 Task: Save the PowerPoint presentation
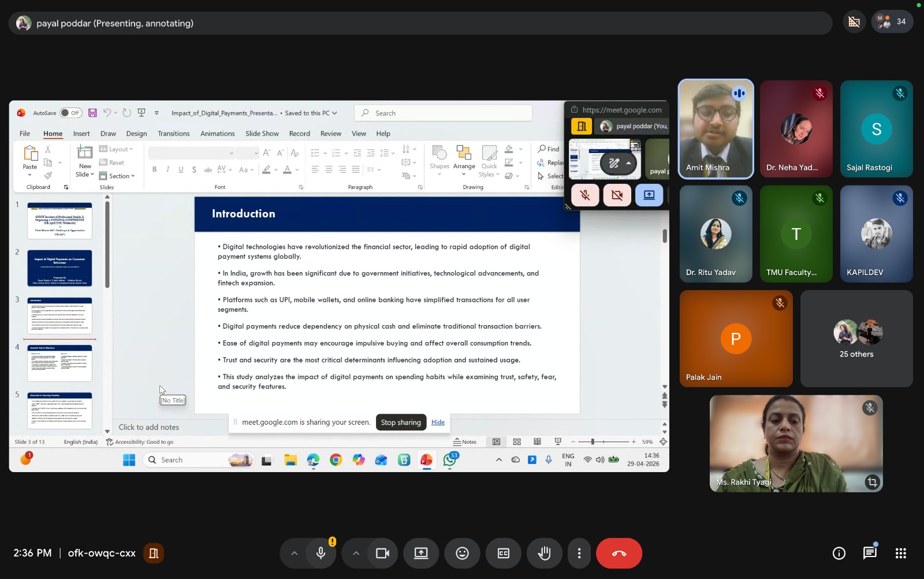click(92, 113)
